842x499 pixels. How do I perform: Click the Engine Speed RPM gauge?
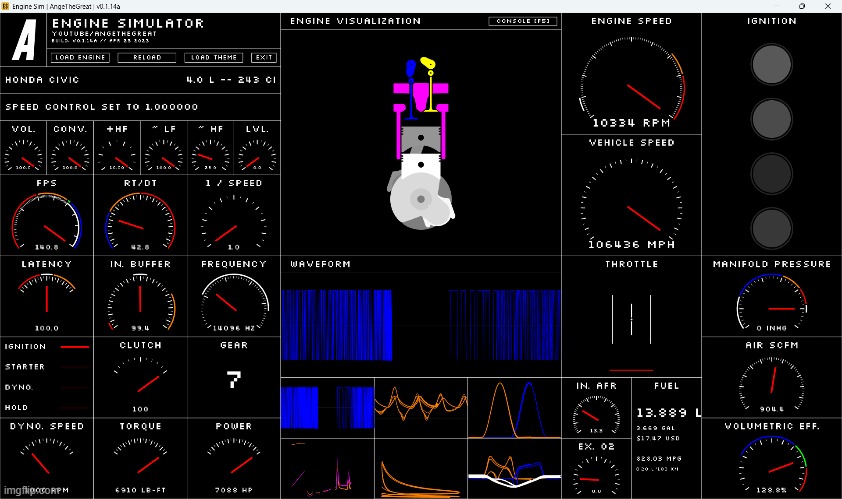click(x=631, y=82)
